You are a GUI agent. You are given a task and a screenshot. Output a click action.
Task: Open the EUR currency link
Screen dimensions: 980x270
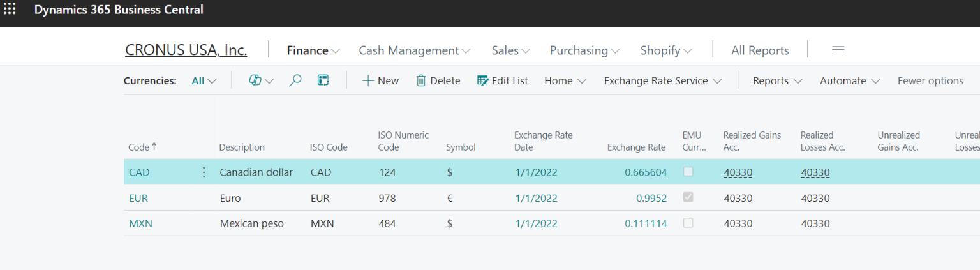click(x=138, y=198)
